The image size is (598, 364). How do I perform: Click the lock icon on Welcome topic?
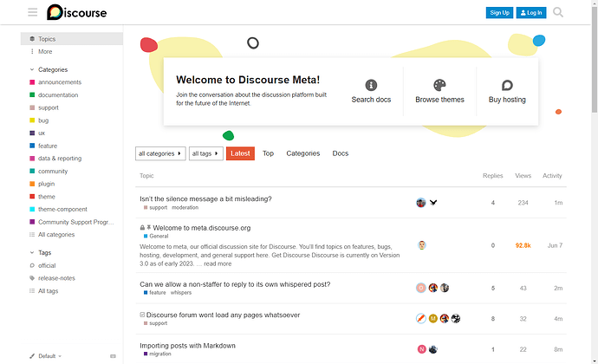142,228
